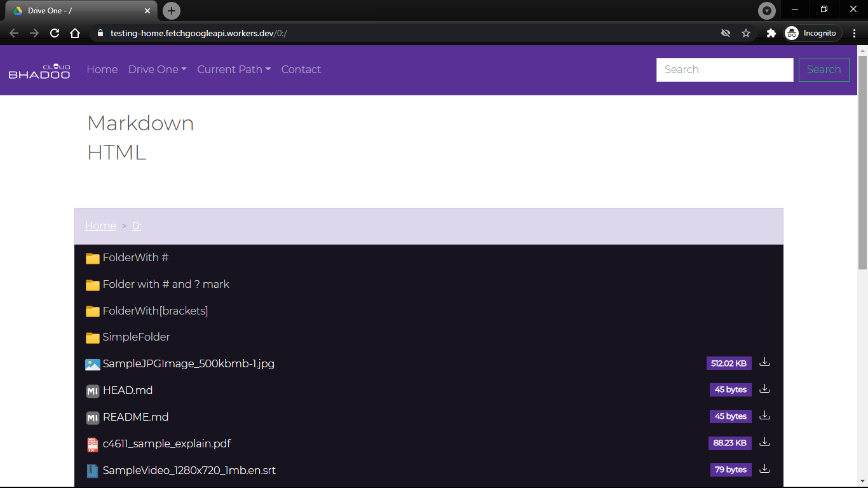The image size is (868, 488).
Task: Open Chrome extensions puzzle icon
Action: tap(771, 33)
